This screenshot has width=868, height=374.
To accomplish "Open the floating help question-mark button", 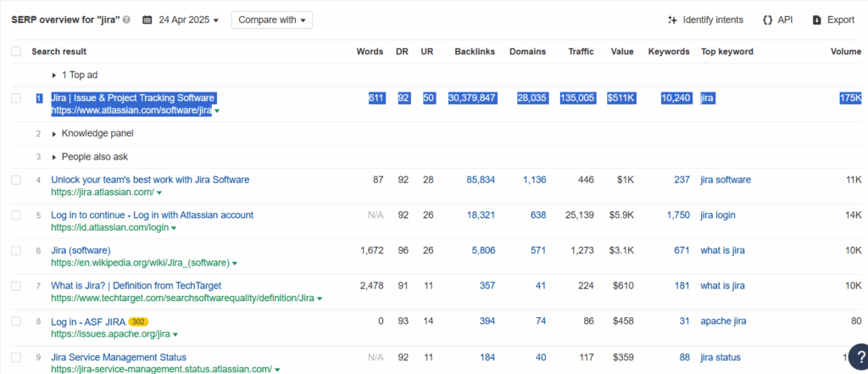I will coord(860,356).
